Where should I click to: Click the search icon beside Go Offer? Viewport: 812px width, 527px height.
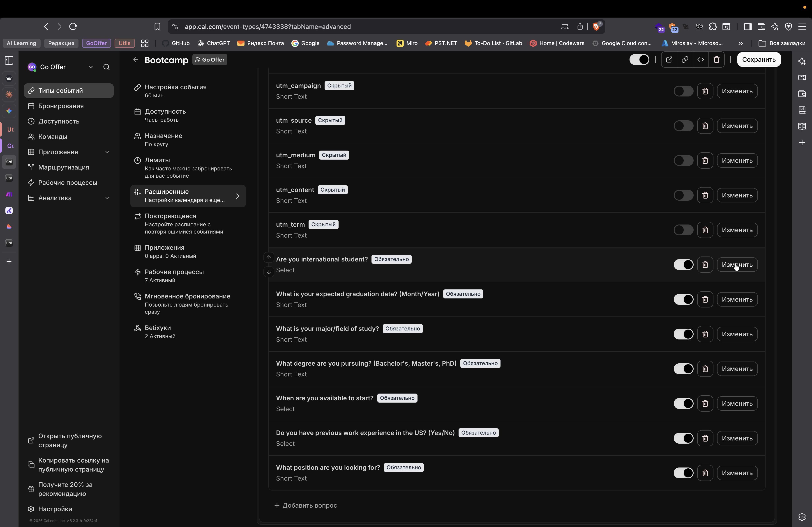pos(106,67)
